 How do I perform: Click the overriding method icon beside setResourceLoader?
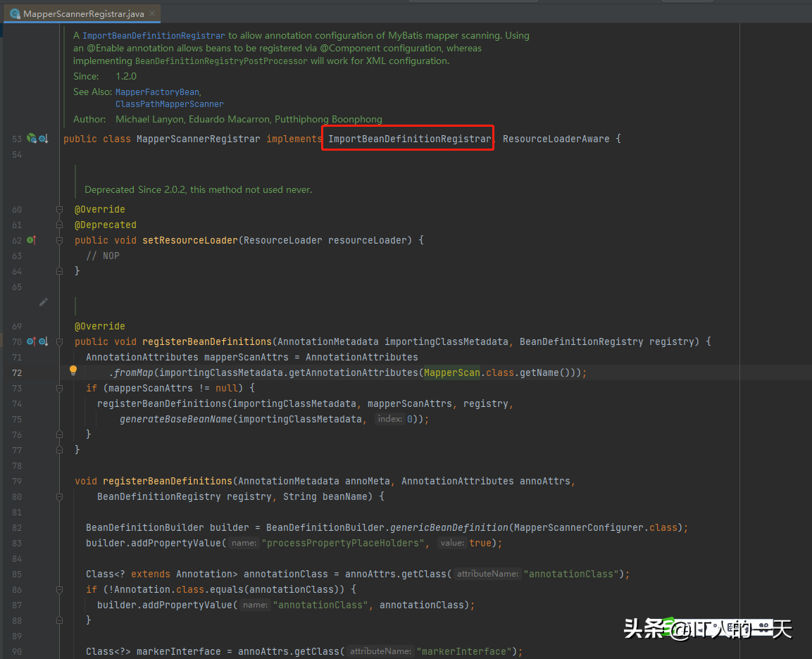click(31, 240)
